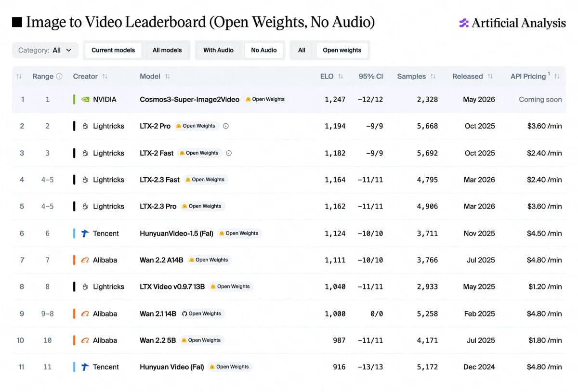
Task: Show Range column info tooltip icon
Action: (59, 76)
